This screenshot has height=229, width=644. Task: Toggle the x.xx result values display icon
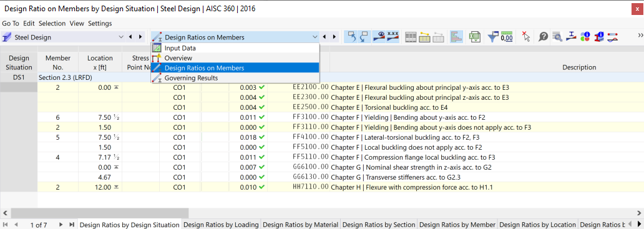tap(393, 37)
